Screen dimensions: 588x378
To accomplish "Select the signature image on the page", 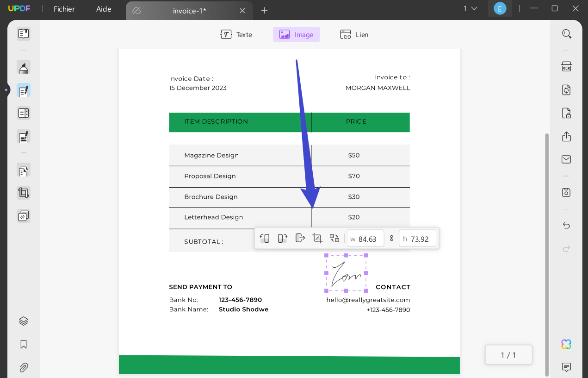I will [x=346, y=273].
